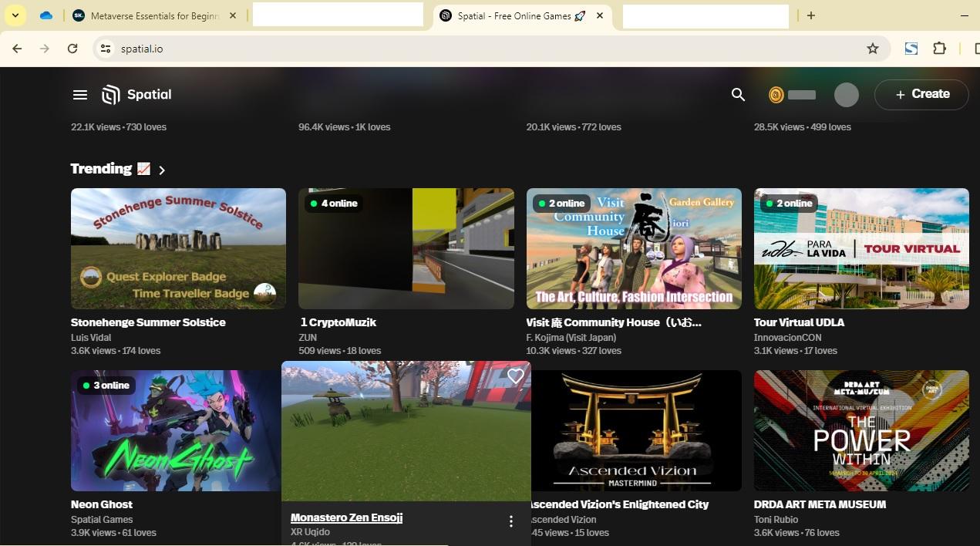Image resolution: width=980 pixels, height=546 pixels.
Task: Go back to the previous page
Action: click(17, 49)
